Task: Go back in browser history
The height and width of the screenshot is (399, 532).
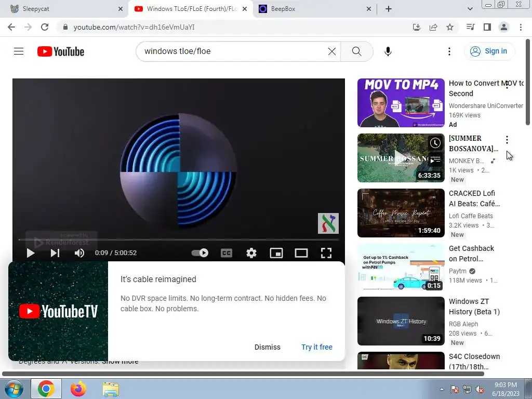Action: click(x=11, y=27)
